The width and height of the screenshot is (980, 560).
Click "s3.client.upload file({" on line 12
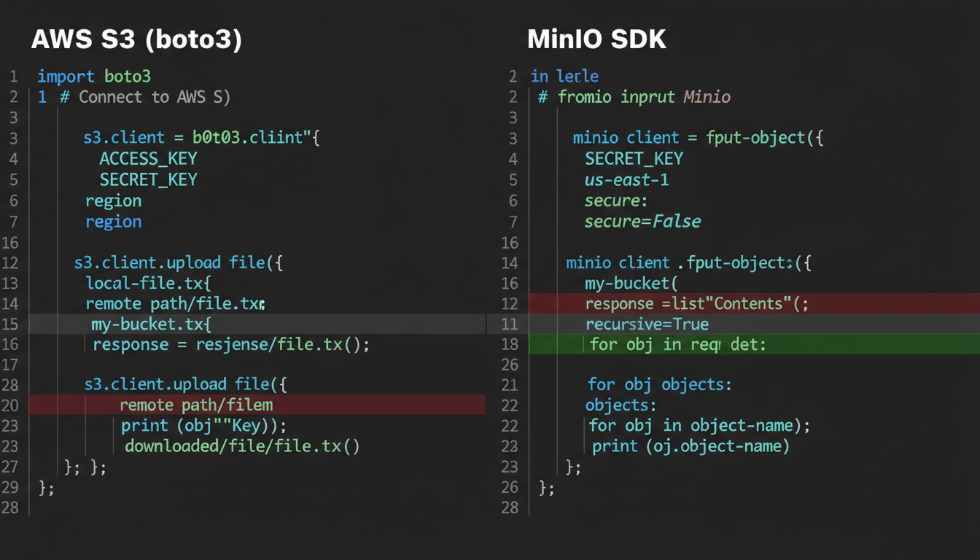coord(179,262)
